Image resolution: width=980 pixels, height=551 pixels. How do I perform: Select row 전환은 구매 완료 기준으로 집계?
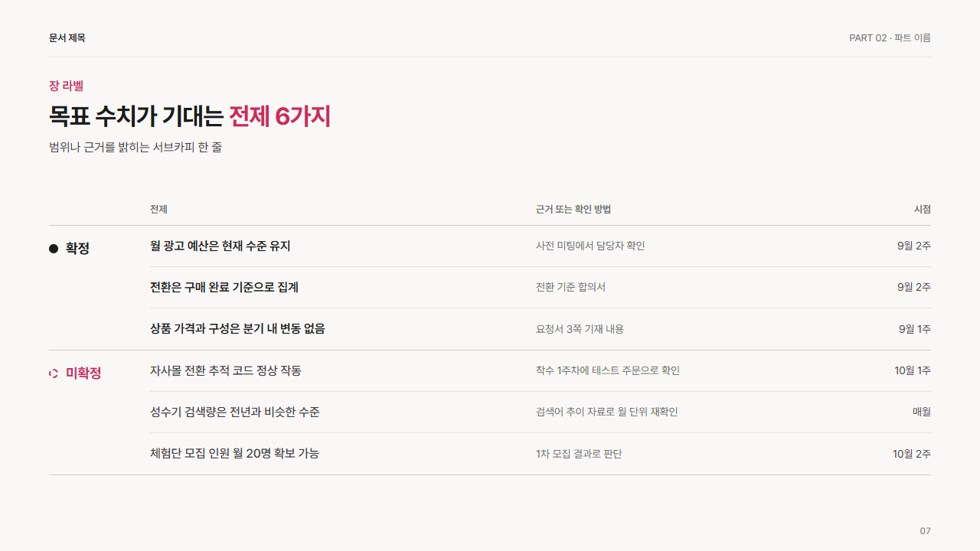[x=541, y=288]
